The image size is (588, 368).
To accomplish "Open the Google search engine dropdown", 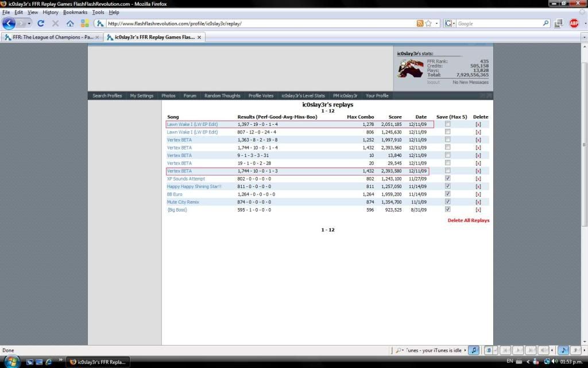I will tap(450, 24).
